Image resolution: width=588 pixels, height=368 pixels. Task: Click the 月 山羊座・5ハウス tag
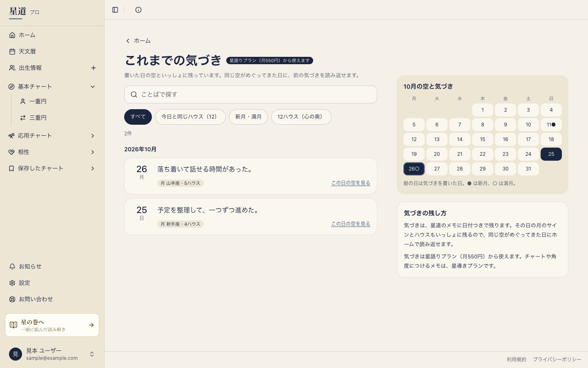[180, 183]
